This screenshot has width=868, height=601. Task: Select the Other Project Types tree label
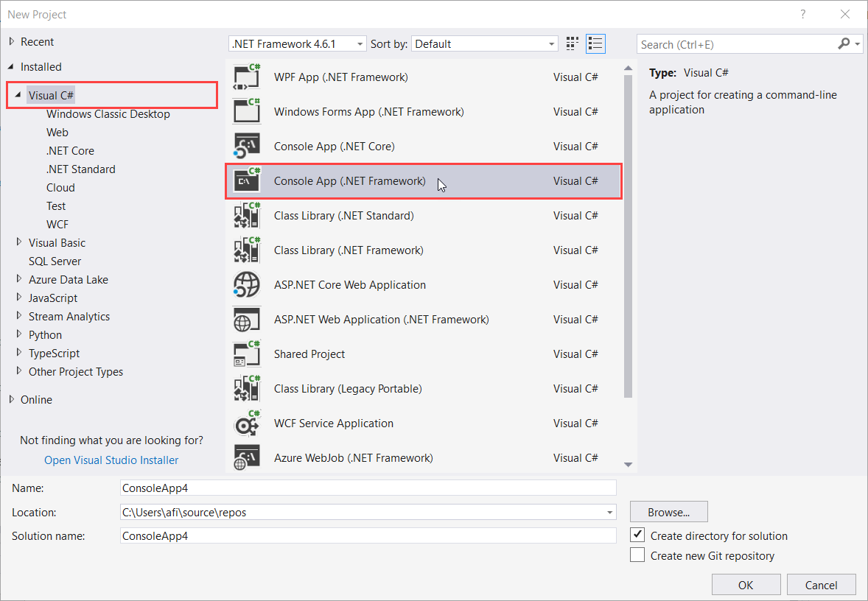click(x=76, y=372)
